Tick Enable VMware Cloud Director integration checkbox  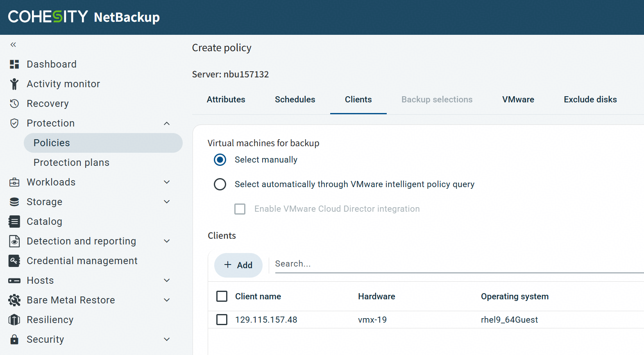[240, 209]
